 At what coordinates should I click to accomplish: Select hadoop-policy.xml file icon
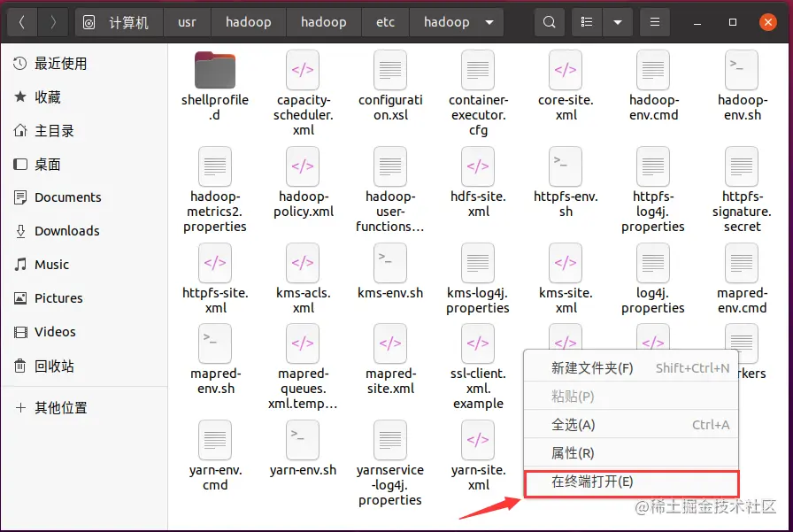click(x=303, y=166)
